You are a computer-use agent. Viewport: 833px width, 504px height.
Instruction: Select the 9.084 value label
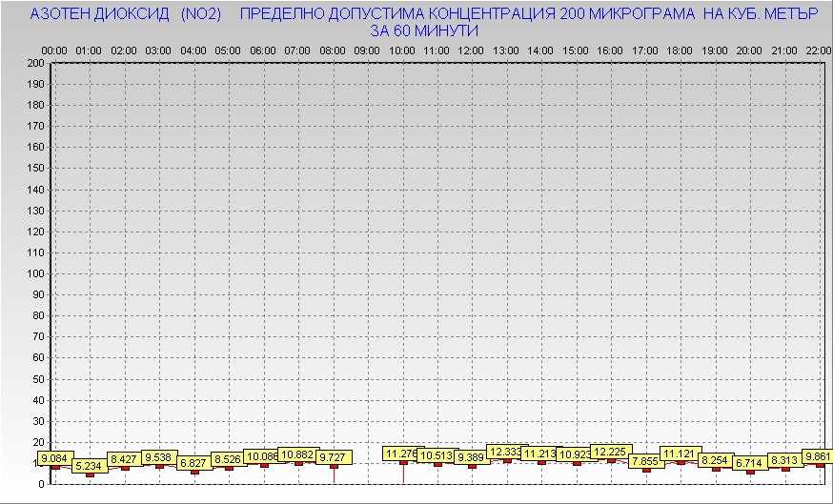pyautogui.click(x=54, y=458)
